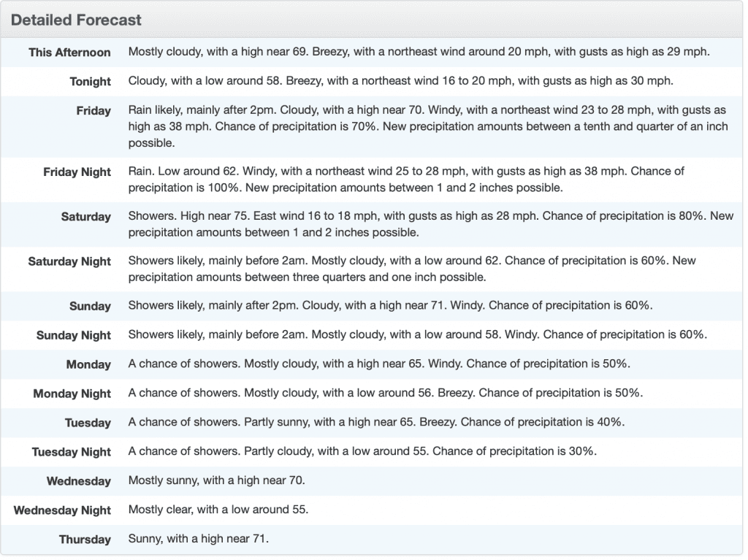Click the Wednesday Night period label
Image resolution: width=748 pixels, height=560 pixels.
click(x=63, y=511)
